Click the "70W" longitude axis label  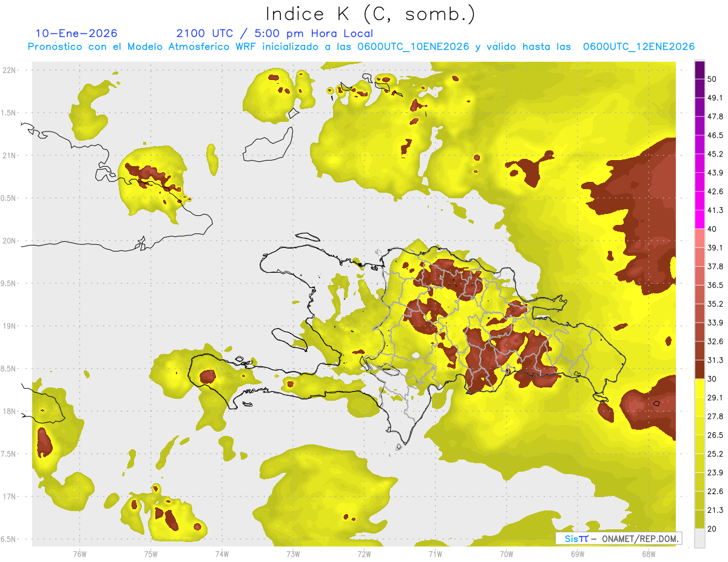pyautogui.click(x=507, y=554)
